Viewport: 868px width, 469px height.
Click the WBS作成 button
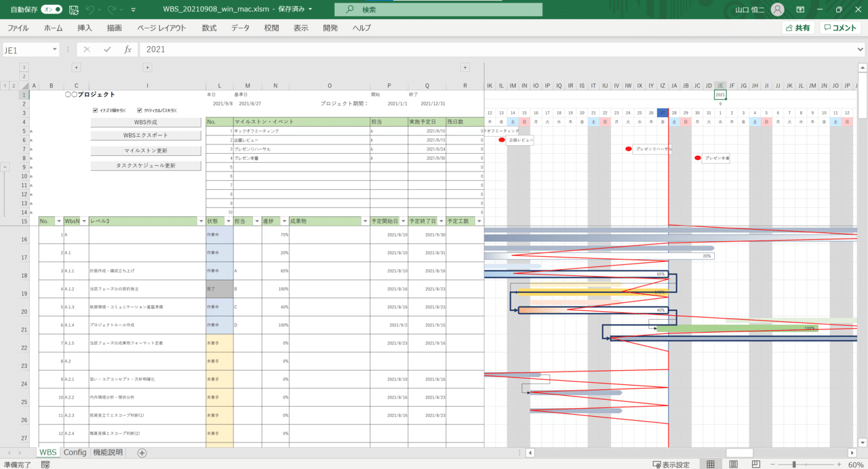(146, 122)
